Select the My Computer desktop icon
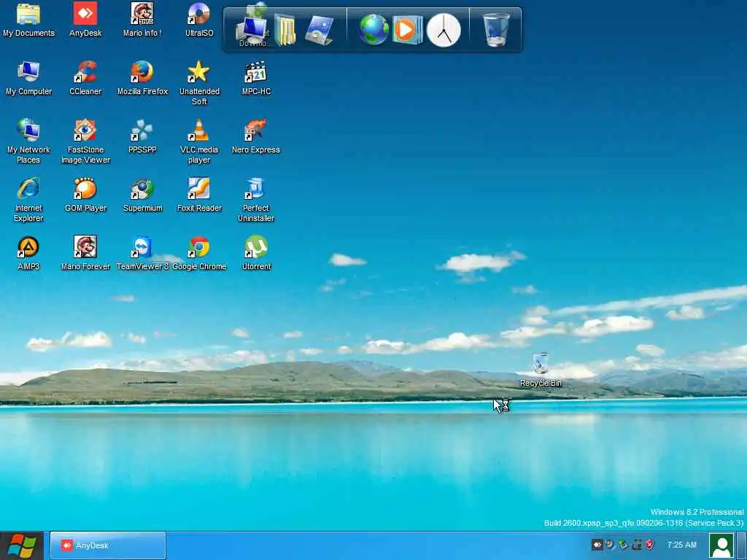The width and height of the screenshot is (747, 560). [28, 79]
